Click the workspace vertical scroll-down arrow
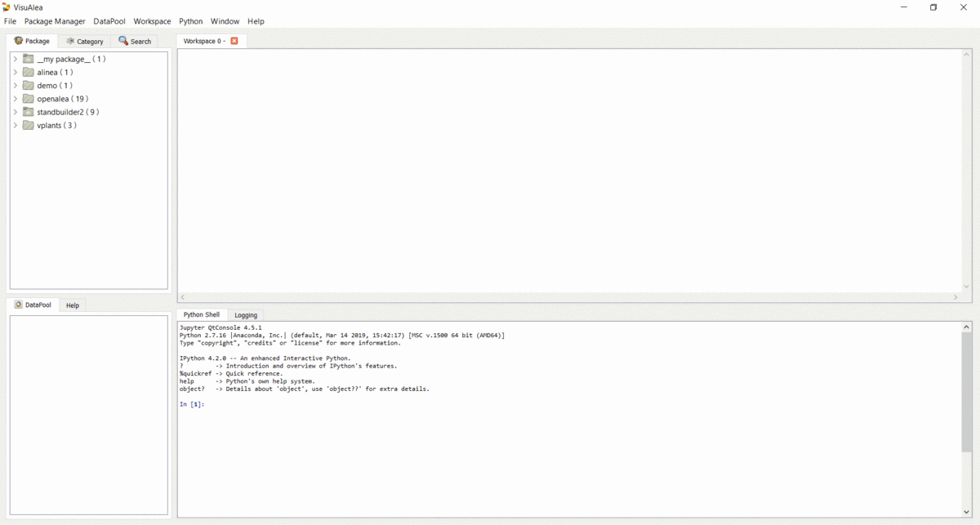The width and height of the screenshot is (980, 525). [967, 287]
